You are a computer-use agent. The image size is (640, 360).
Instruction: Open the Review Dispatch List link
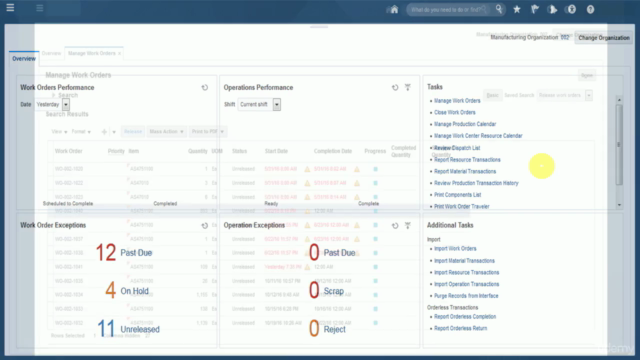click(x=457, y=148)
